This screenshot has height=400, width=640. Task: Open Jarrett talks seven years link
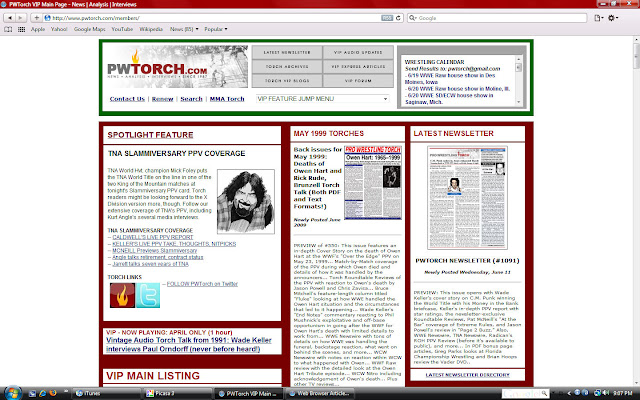click(x=151, y=264)
